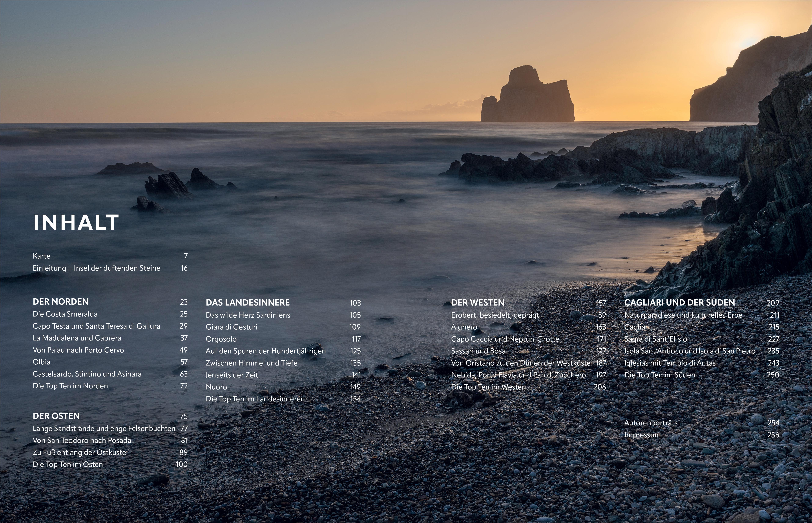Click the Olbia chapter entry
Viewport: 812px width, 523px height.
pyautogui.click(x=41, y=362)
